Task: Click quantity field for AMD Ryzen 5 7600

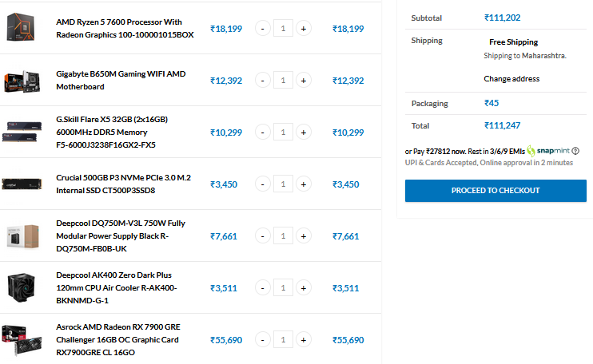Action: pyautogui.click(x=283, y=28)
